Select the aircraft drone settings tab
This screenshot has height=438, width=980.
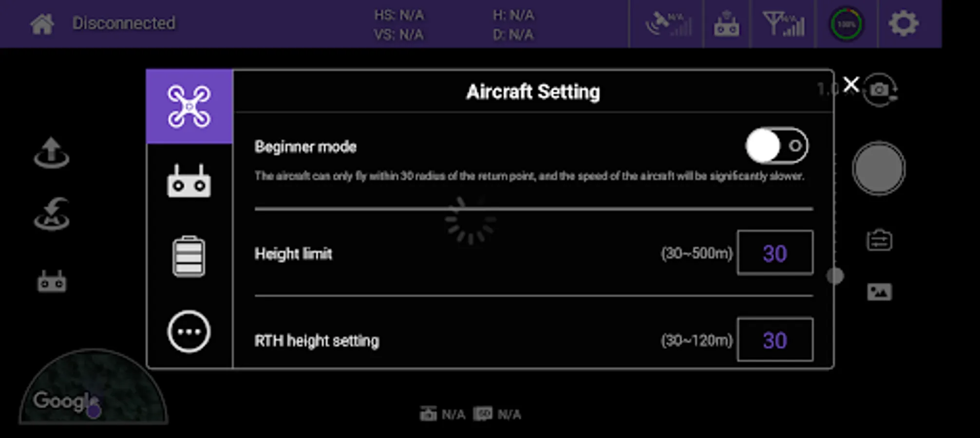(189, 107)
